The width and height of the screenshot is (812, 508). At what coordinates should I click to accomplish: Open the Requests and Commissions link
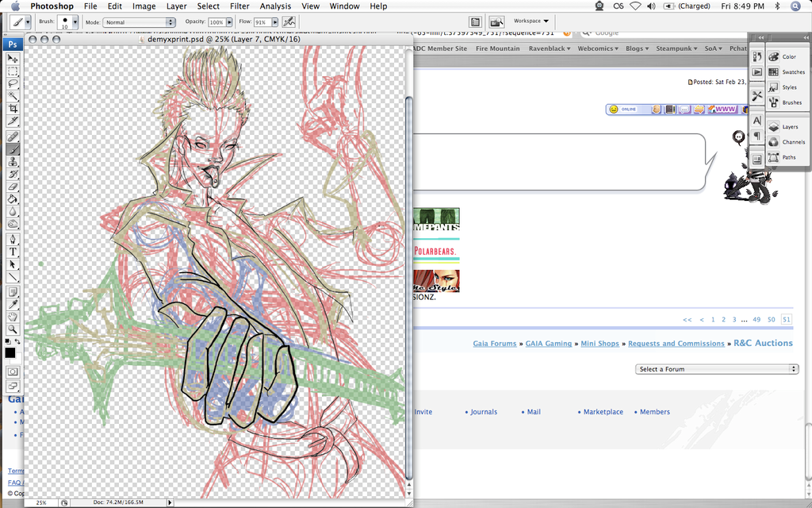(x=676, y=344)
